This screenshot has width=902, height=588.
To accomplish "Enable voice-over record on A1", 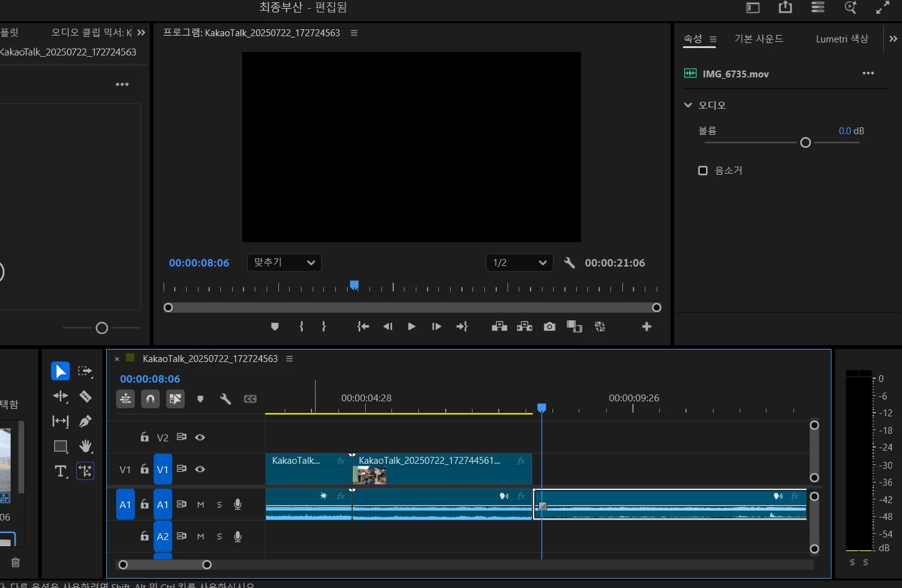I will (x=238, y=504).
